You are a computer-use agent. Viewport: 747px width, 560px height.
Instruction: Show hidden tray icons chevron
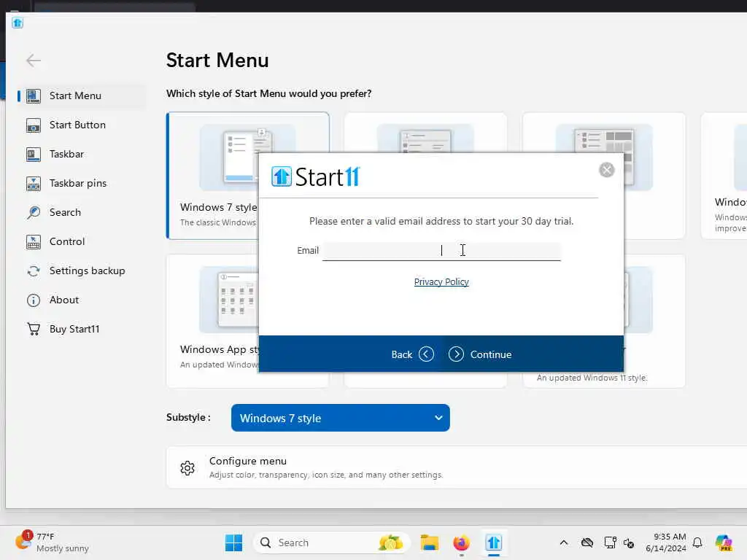(564, 542)
